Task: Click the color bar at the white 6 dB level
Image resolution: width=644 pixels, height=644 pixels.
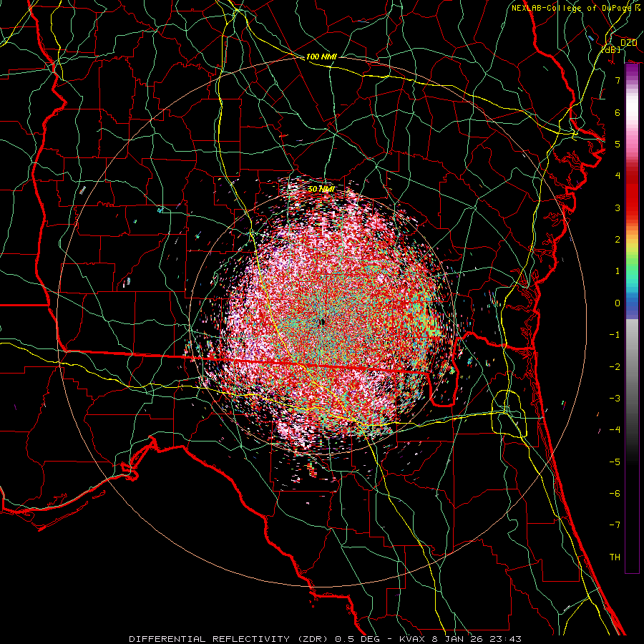Action: pyautogui.click(x=632, y=112)
